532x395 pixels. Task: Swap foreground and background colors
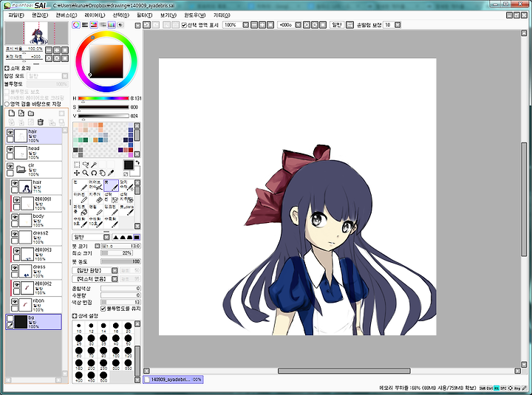[137, 163]
